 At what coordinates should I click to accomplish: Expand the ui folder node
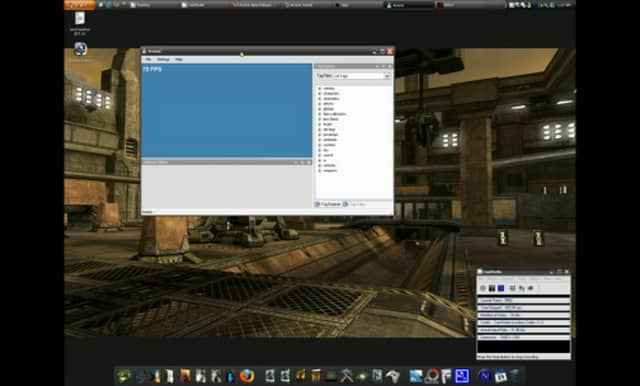319,160
